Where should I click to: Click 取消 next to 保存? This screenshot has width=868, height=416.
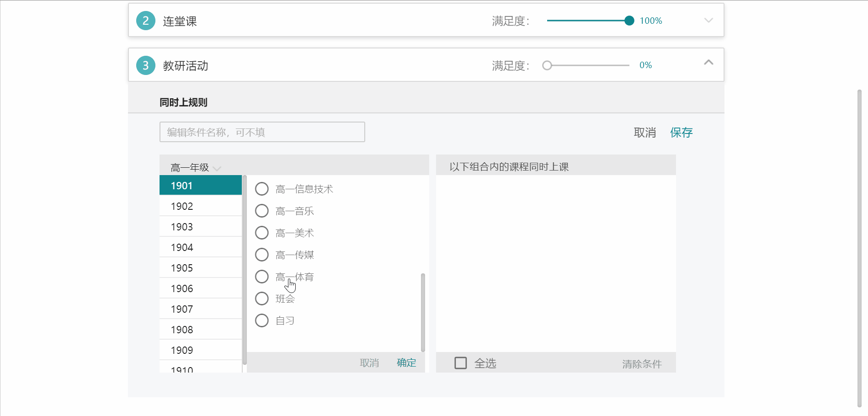click(645, 133)
